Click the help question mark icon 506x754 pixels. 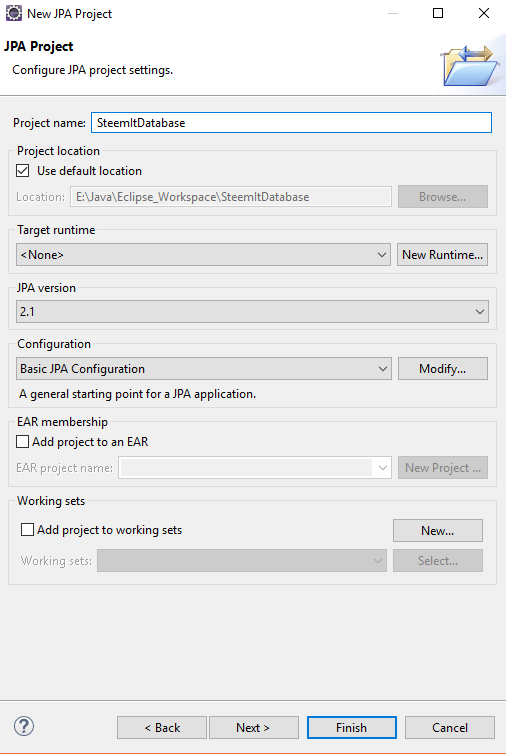point(24,726)
